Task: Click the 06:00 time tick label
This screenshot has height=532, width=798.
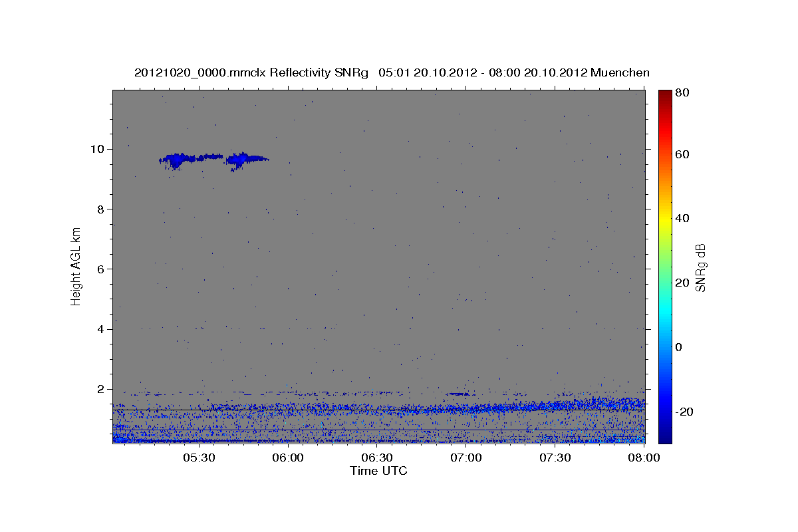Action: pos(288,458)
